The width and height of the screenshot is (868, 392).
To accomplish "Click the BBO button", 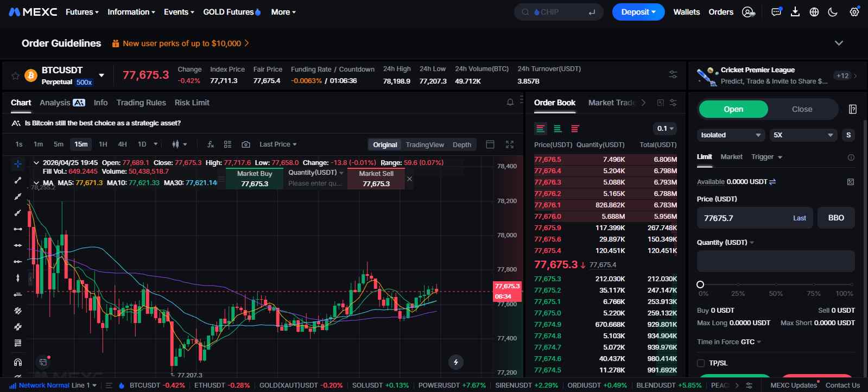I will 836,218.
